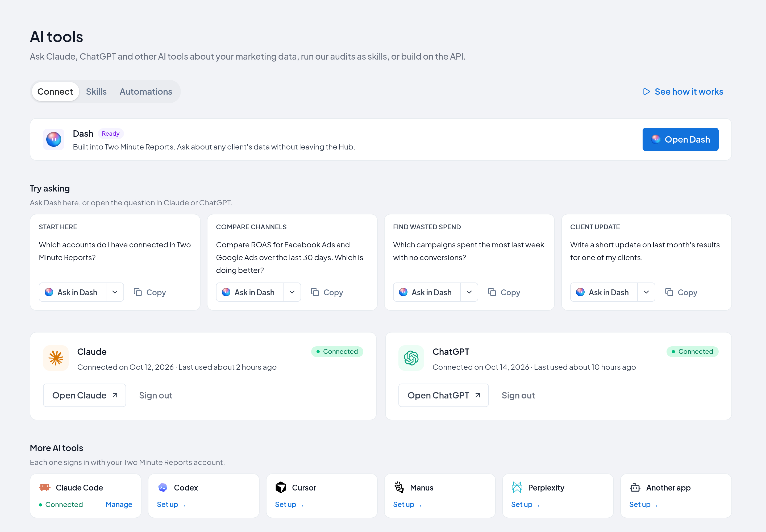The height and width of the screenshot is (532, 766).
Task: Expand Ask in Dash options under Compare Channels
Action: [x=292, y=292]
